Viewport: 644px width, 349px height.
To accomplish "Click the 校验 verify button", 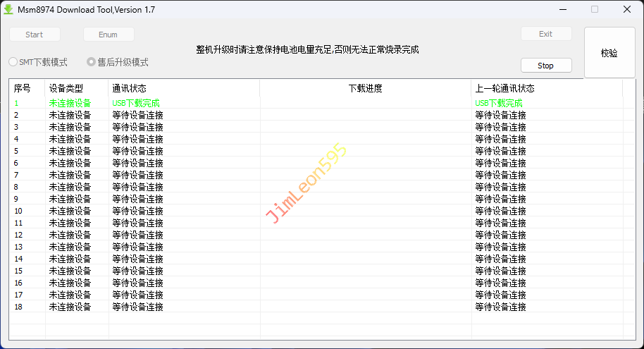I will pyautogui.click(x=609, y=53).
